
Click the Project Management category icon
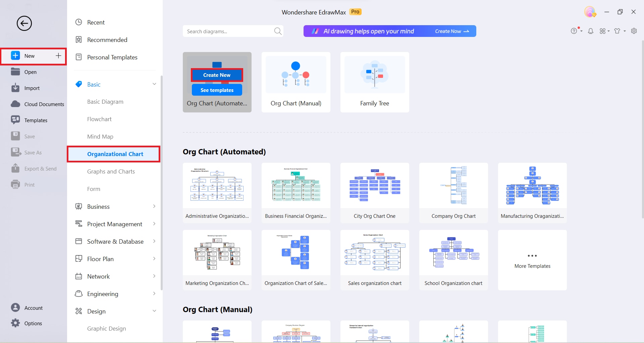click(79, 224)
